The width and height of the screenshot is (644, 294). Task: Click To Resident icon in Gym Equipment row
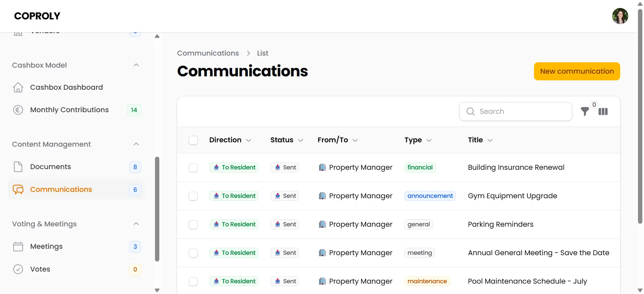216,196
